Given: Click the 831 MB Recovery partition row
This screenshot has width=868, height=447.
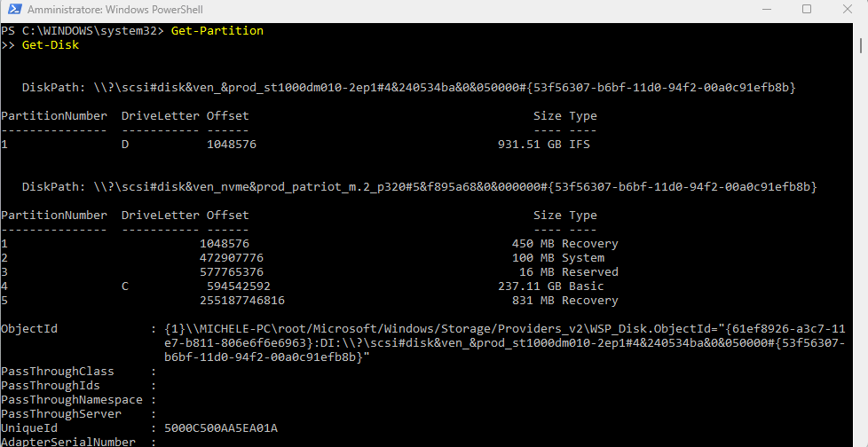Looking at the screenshot, I should point(310,301).
